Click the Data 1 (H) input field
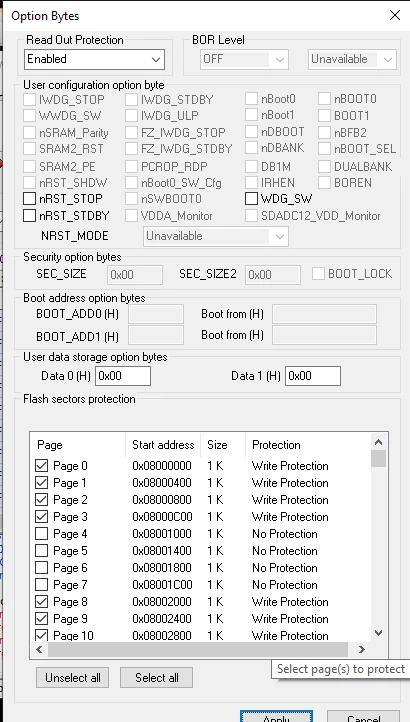The height and width of the screenshot is (722, 410). tap(313, 376)
